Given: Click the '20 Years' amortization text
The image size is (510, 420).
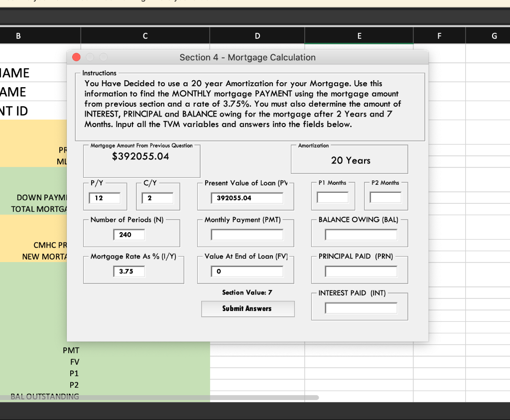Looking at the screenshot, I should (x=351, y=160).
